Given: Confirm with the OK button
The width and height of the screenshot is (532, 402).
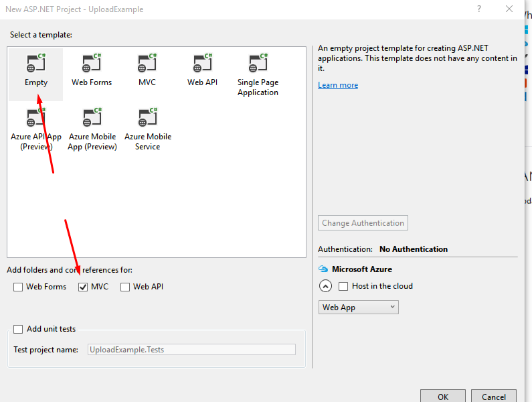Looking at the screenshot, I should click(443, 396).
